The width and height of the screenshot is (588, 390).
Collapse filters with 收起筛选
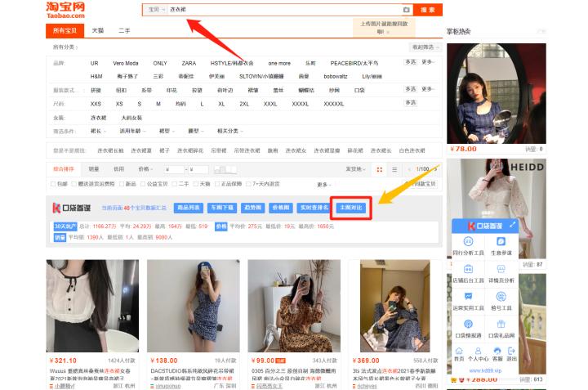tap(425, 47)
